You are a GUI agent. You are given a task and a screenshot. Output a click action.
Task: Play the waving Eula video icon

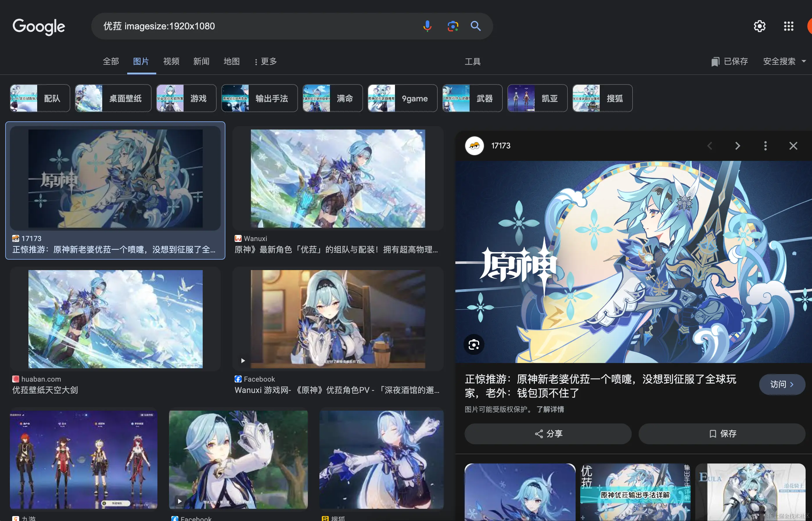tap(180, 501)
